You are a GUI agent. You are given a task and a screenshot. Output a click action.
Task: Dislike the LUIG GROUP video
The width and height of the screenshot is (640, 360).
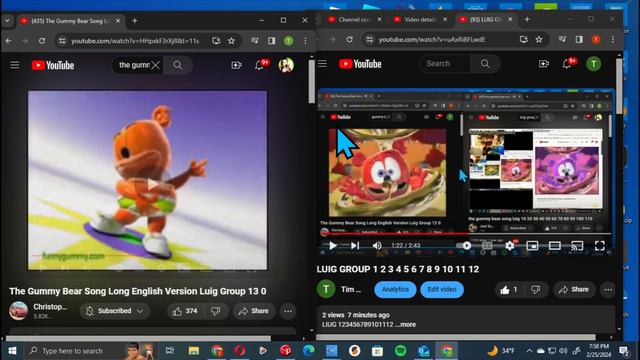536,289
